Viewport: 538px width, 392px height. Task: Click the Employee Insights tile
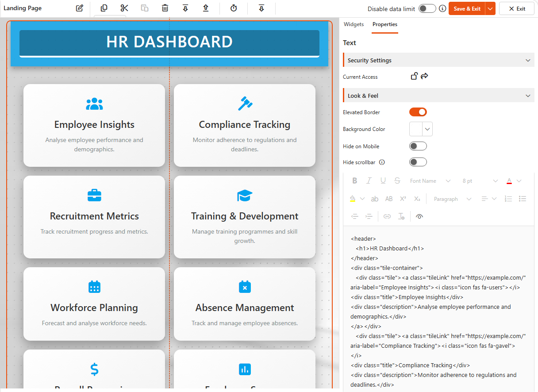coord(94,125)
